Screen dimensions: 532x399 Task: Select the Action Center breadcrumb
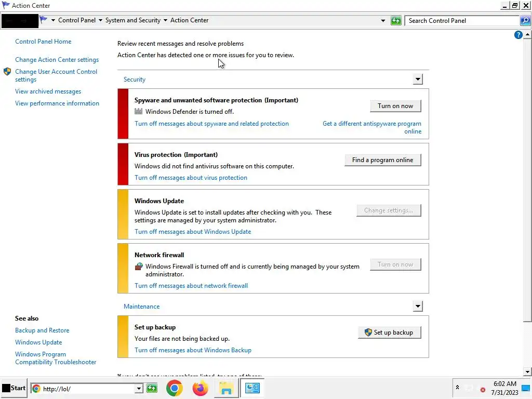point(189,20)
